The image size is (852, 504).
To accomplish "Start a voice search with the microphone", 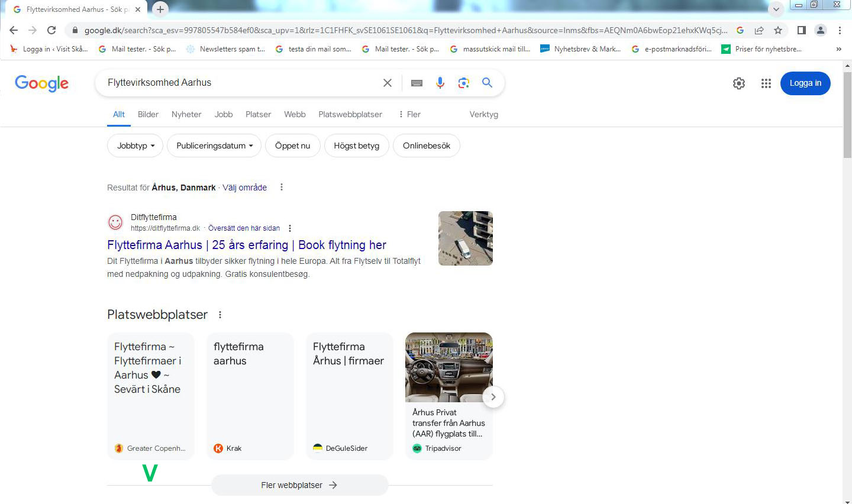I will click(x=440, y=83).
